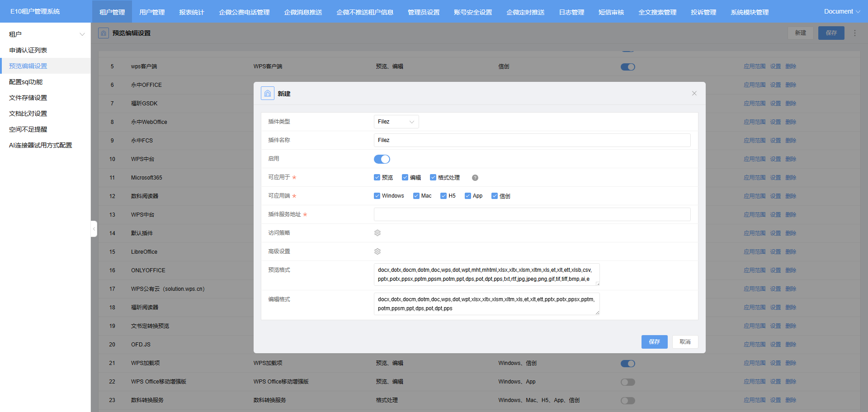Uncheck the Mac checkbox

click(416, 196)
